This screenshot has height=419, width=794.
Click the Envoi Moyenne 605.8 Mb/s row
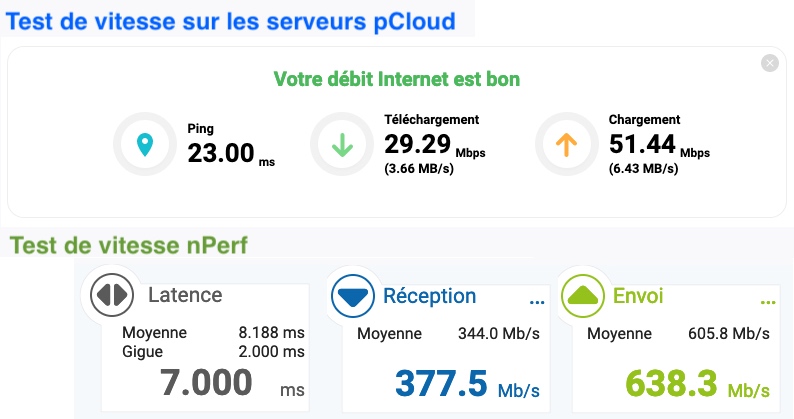click(x=677, y=333)
